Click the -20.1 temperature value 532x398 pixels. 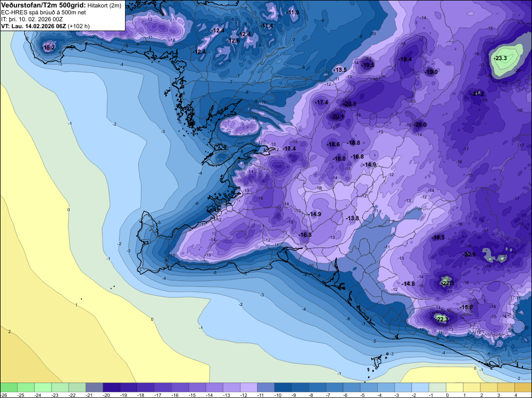coord(338,117)
